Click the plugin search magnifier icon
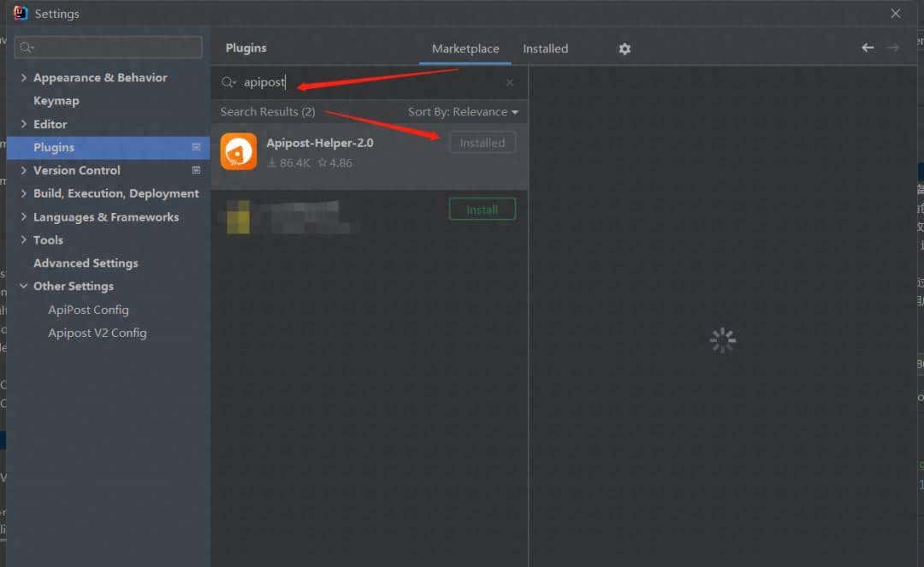 point(228,82)
